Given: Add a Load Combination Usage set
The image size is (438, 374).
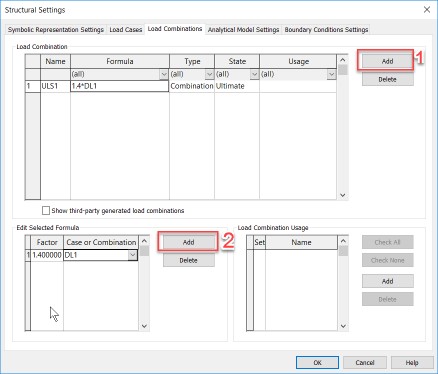Looking at the screenshot, I should pyautogui.click(x=387, y=281).
